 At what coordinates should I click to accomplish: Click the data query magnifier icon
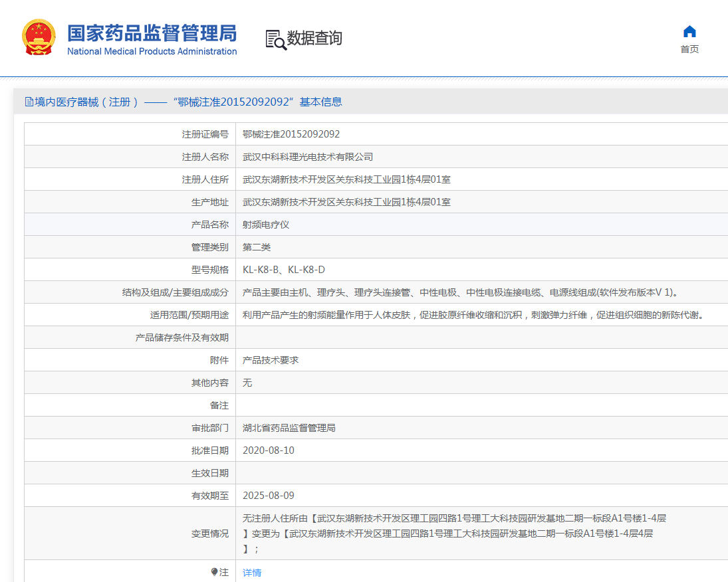276,40
